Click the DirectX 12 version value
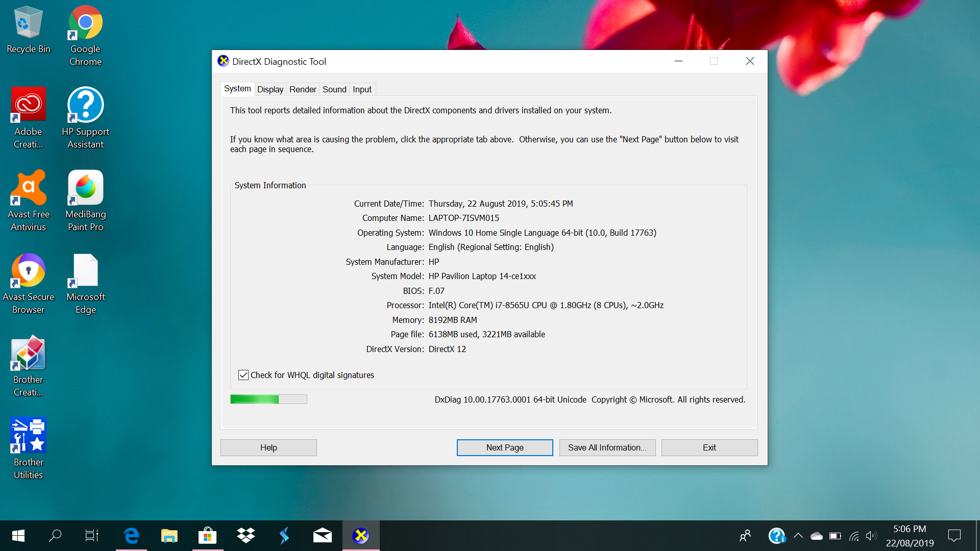 pyautogui.click(x=447, y=349)
